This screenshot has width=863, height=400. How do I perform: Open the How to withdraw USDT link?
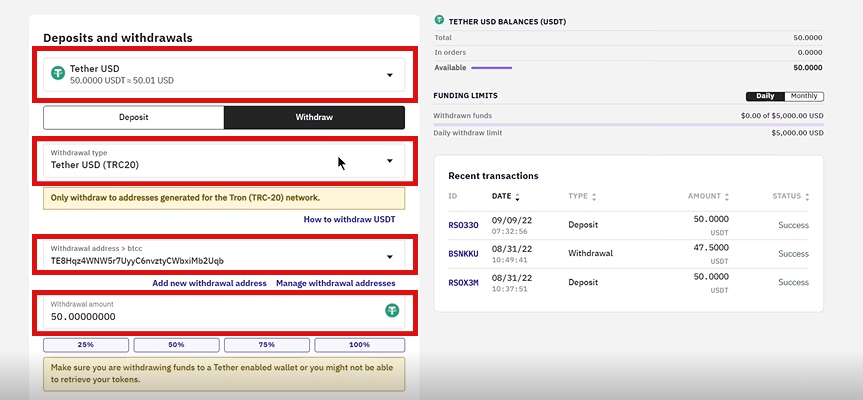tap(349, 219)
